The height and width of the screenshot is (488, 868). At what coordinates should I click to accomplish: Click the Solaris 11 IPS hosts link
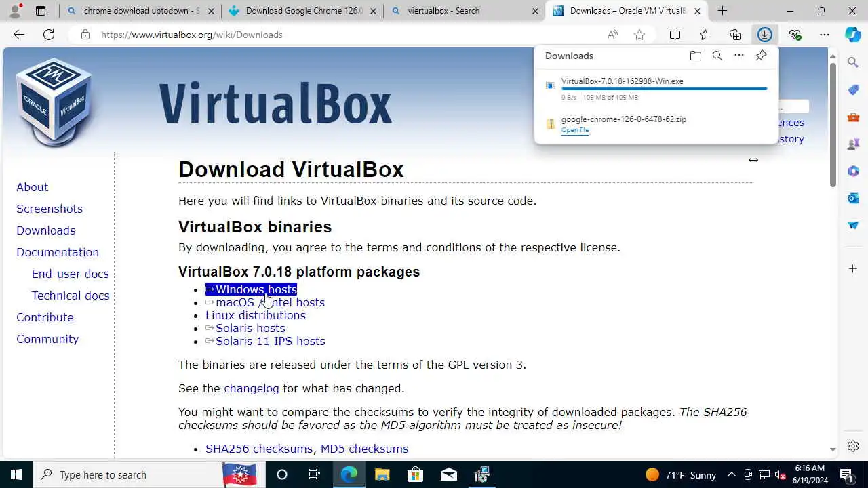[265, 341]
